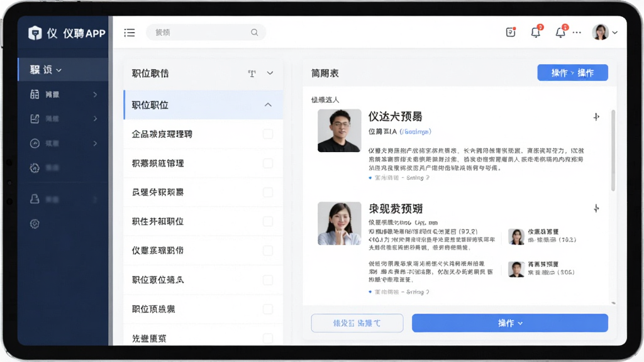
Task: Check the box on 职性 fourth row
Action: point(268,222)
